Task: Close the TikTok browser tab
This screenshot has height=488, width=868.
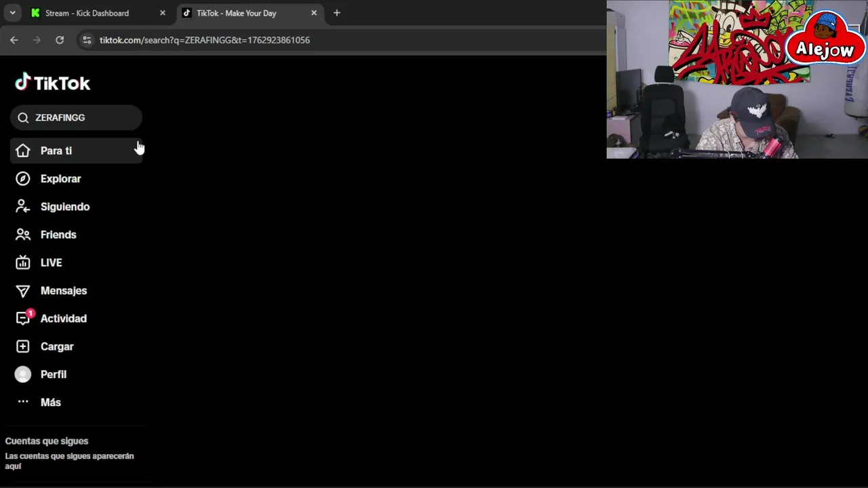Action: (x=314, y=13)
